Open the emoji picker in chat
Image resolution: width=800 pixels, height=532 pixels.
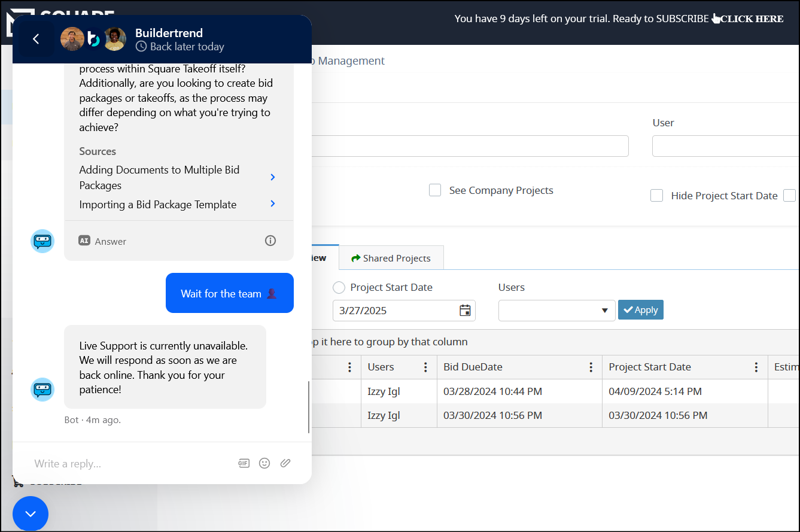click(x=264, y=463)
